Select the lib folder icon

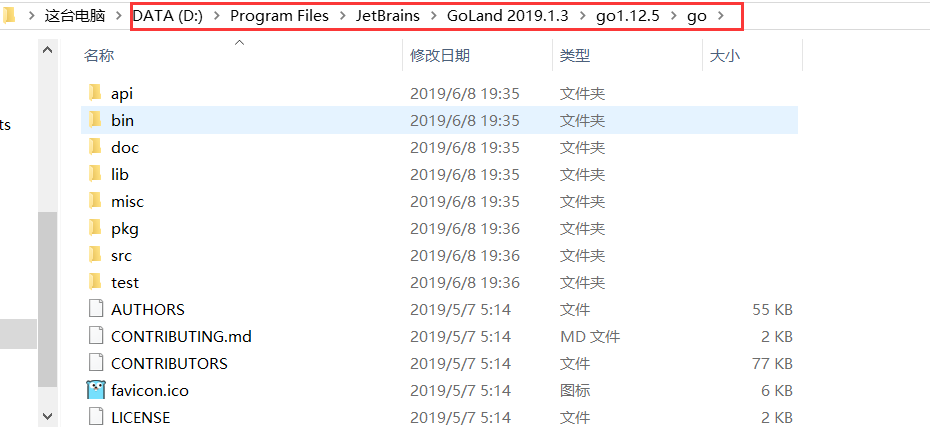(95, 174)
